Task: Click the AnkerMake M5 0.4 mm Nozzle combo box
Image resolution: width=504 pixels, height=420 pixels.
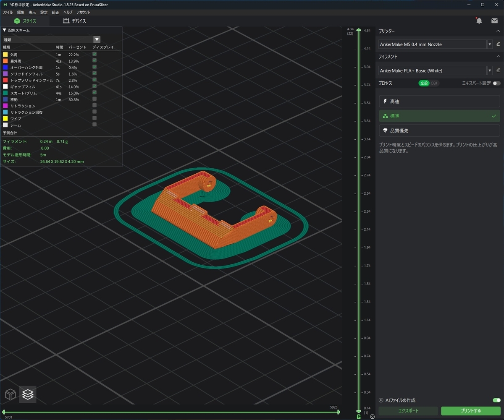Action: coord(436,44)
